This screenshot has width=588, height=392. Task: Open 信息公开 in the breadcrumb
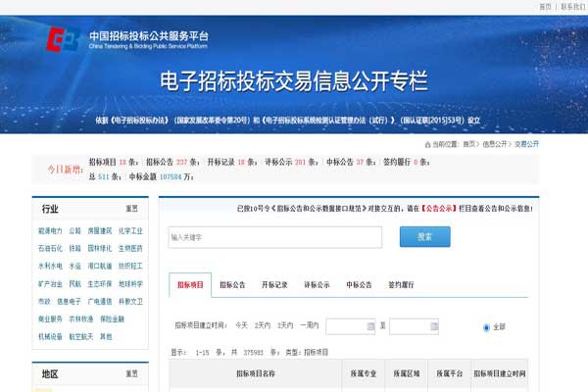495,144
